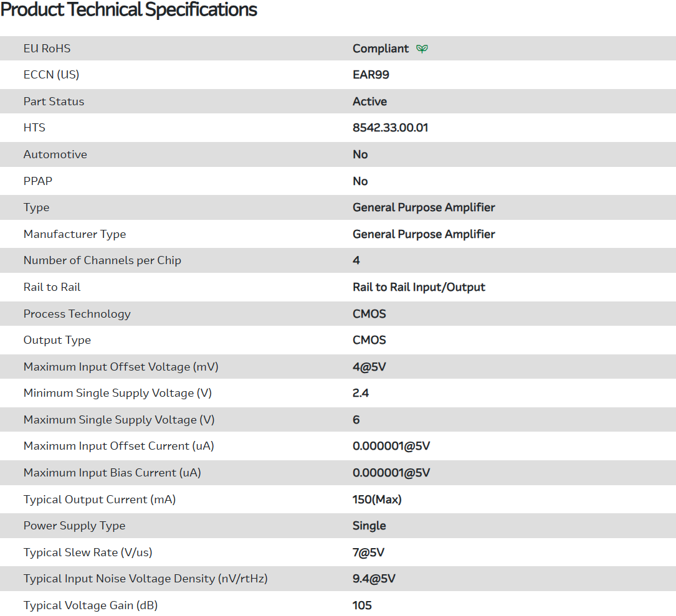Select Number of Channels per Chip label
This screenshot has height=616, width=676.
(102, 260)
